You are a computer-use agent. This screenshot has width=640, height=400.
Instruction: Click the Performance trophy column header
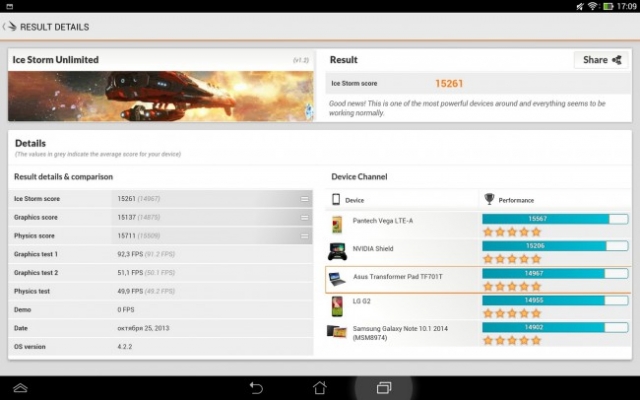[x=510, y=200]
